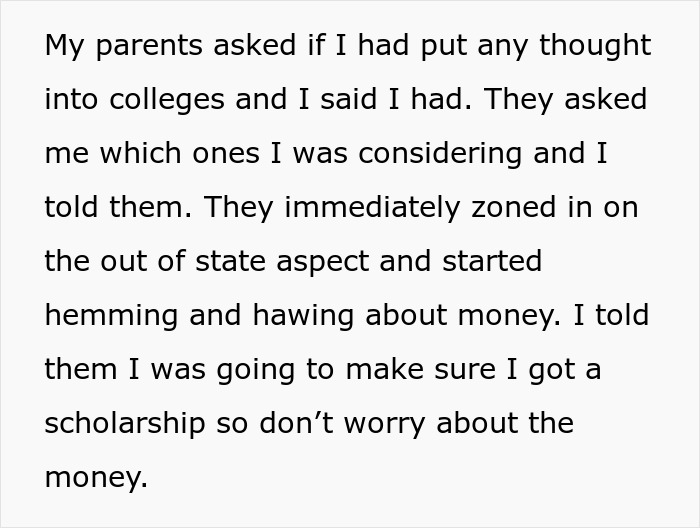This screenshot has height=528, width=700.
Task: Click the word "hemming"
Action: tap(112, 316)
